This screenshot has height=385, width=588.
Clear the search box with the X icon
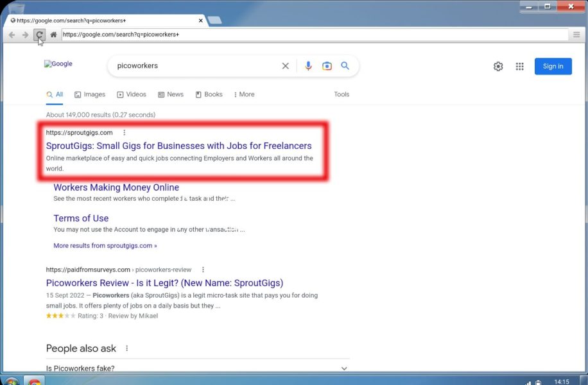286,66
